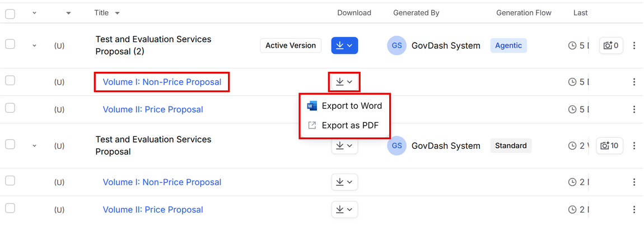Click the Word icon beside Export to Word
The height and width of the screenshot is (230, 644).
312,106
